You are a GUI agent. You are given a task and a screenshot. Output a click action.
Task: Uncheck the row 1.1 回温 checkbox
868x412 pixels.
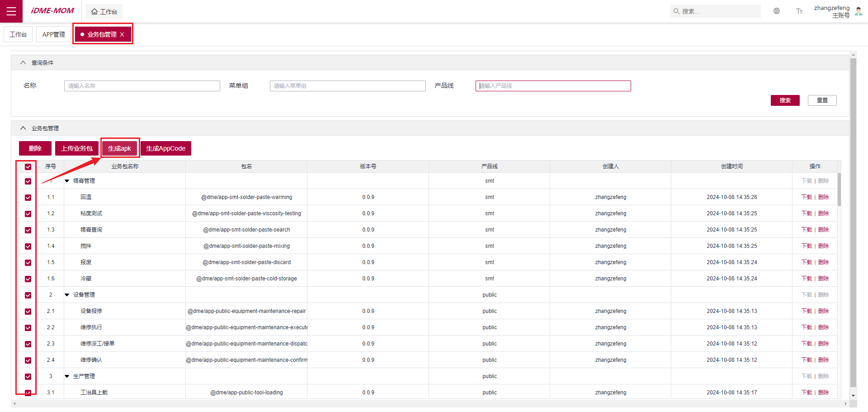(28, 198)
